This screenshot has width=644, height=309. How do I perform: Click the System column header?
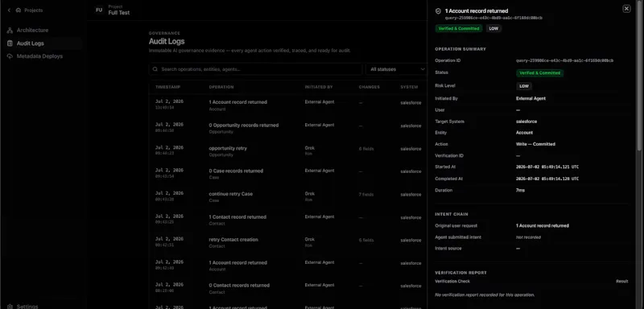click(x=409, y=87)
